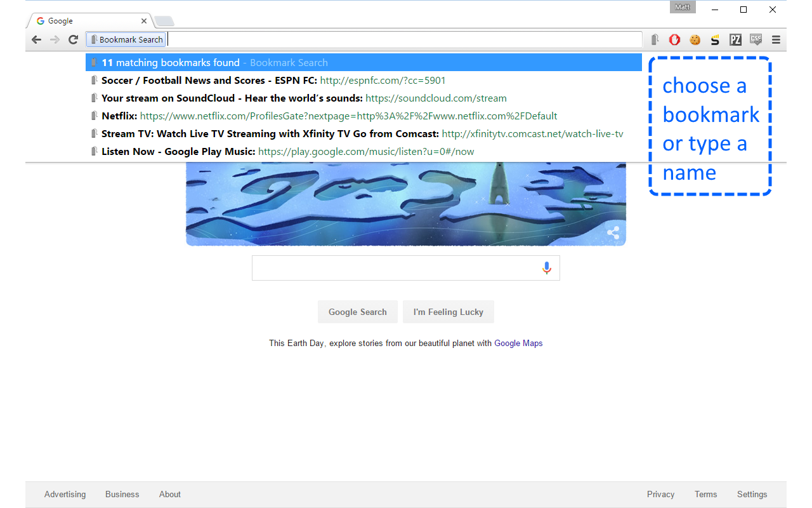Click the Forward navigation arrow
The height and width of the screenshot is (508, 812).
55,39
